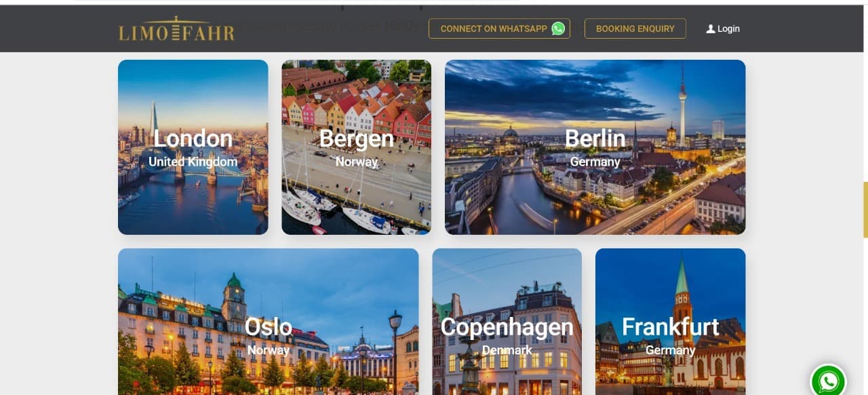
Task: Click the Frankfurt heading text
Action: click(x=671, y=326)
